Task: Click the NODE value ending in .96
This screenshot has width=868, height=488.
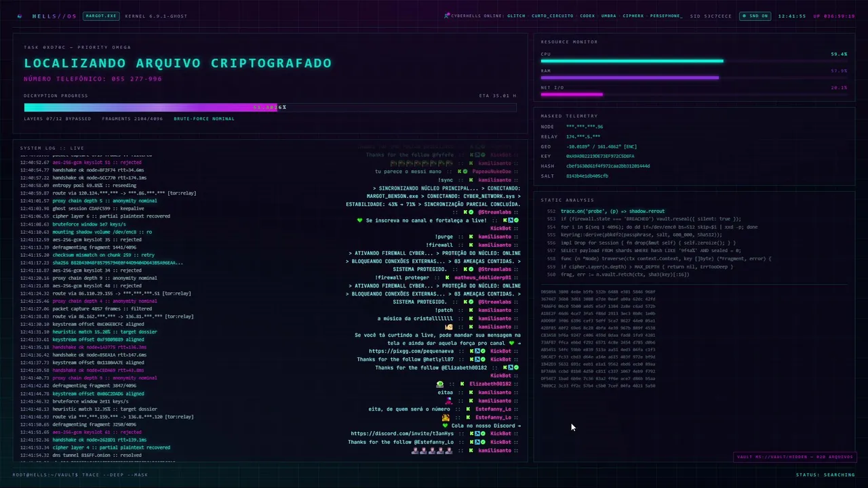Action: (x=585, y=127)
